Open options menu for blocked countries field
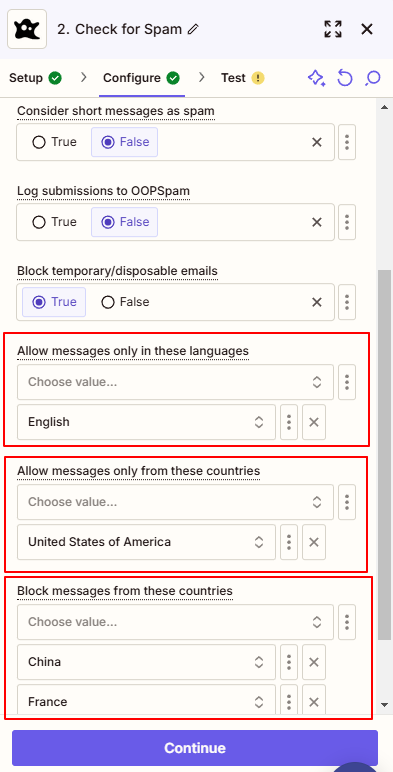 (347, 622)
